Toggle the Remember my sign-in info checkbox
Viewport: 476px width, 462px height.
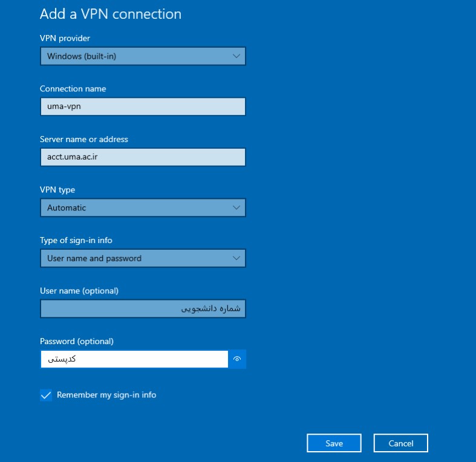(x=46, y=395)
